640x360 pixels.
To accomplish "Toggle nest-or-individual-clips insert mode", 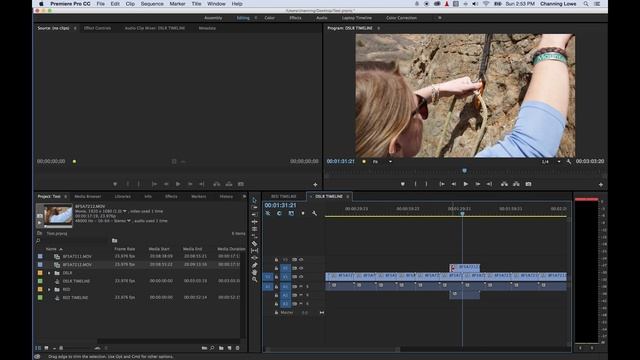I will coord(268,213).
